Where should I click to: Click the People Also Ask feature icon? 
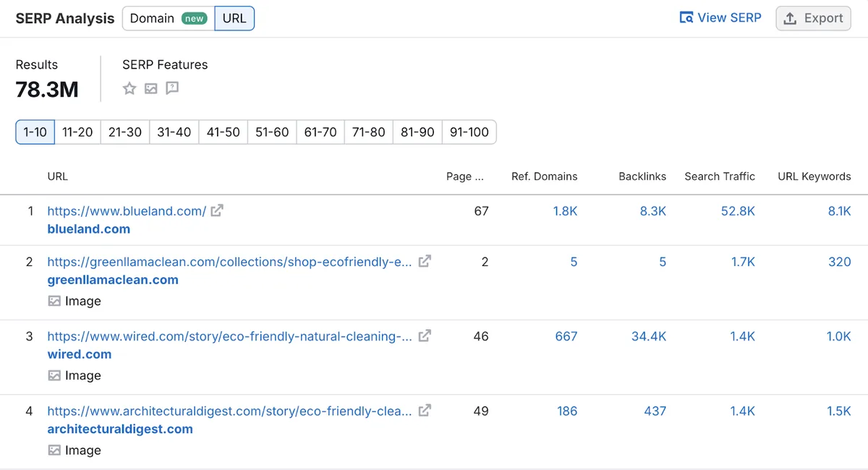(x=172, y=88)
